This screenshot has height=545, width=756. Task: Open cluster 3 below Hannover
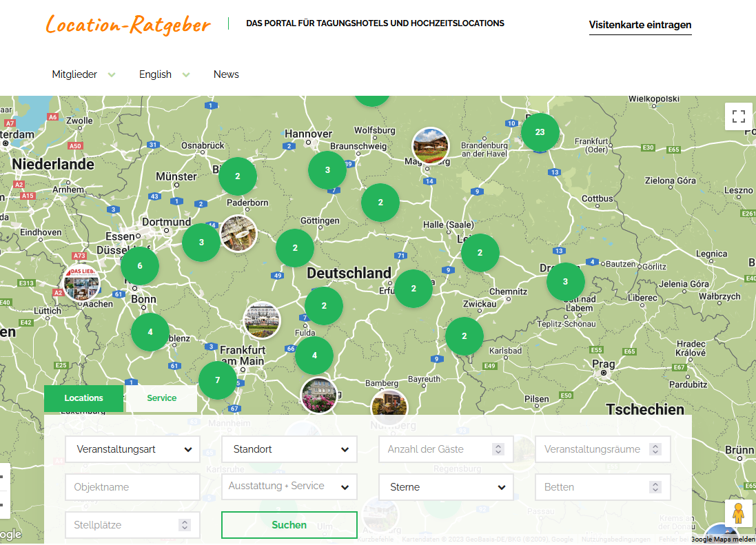point(327,170)
